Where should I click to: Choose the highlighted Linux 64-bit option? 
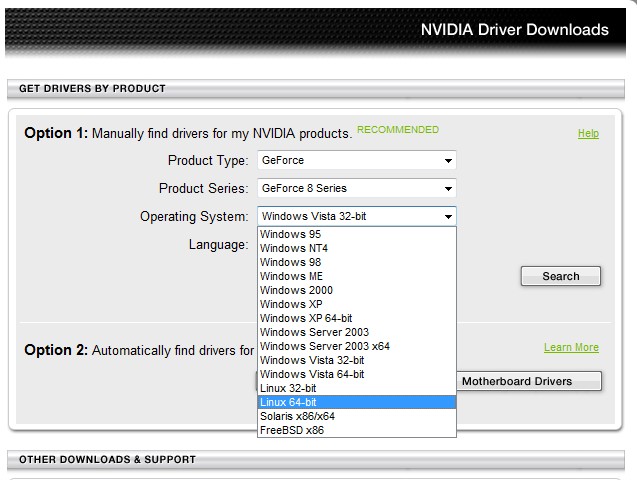pos(357,402)
